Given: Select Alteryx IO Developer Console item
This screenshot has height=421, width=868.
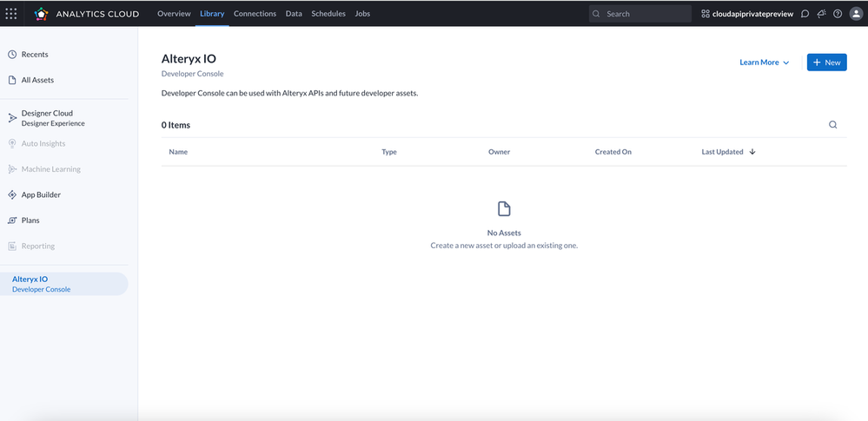Looking at the screenshot, I should pos(63,284).
